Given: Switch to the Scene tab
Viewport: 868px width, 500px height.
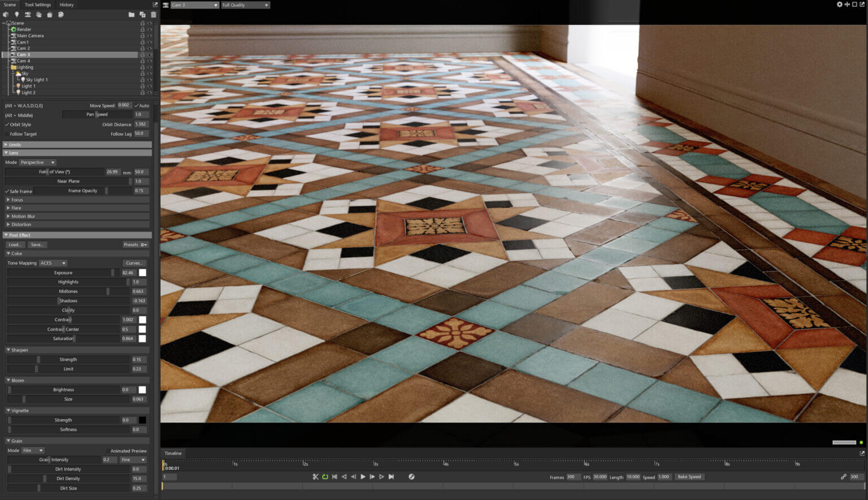Looking at the screenshot, I should [10, 5].
